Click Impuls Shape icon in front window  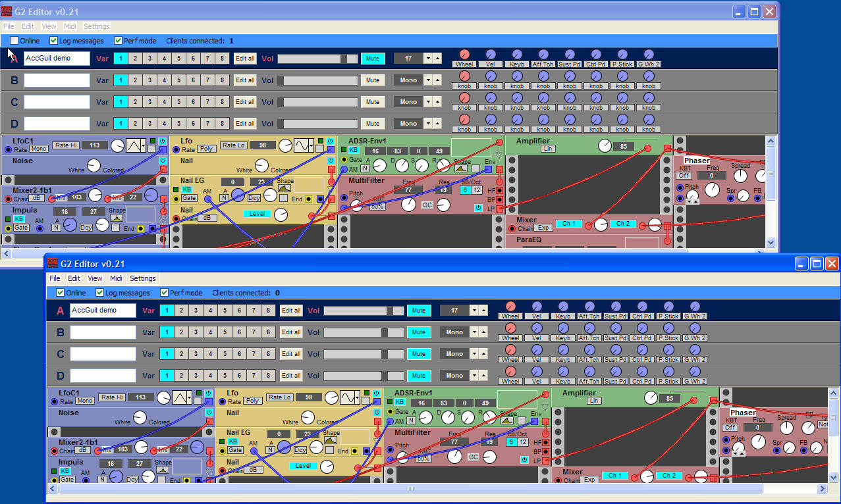[163, 470]
